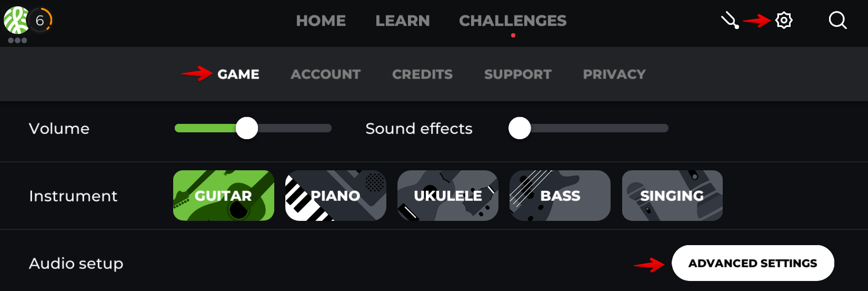Open the tuner fork icon
The height and width of the screenshot is (291, 868).
point(730,21)
